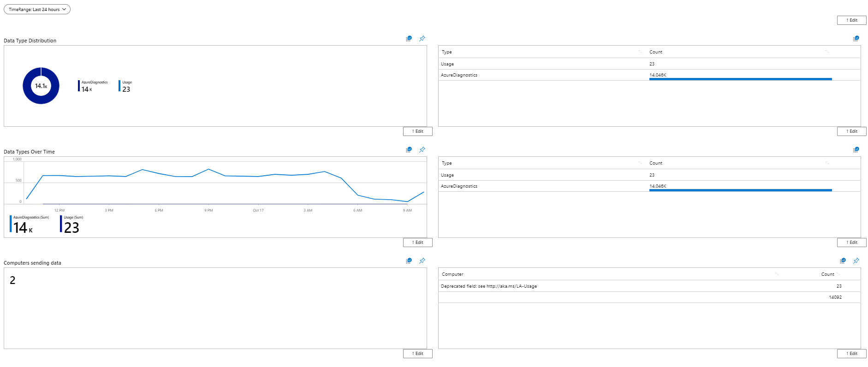The height and width of the screenshot is (367, 868).
Task: Click the Deprecated field row in Computer table
Action: point(489,286)
